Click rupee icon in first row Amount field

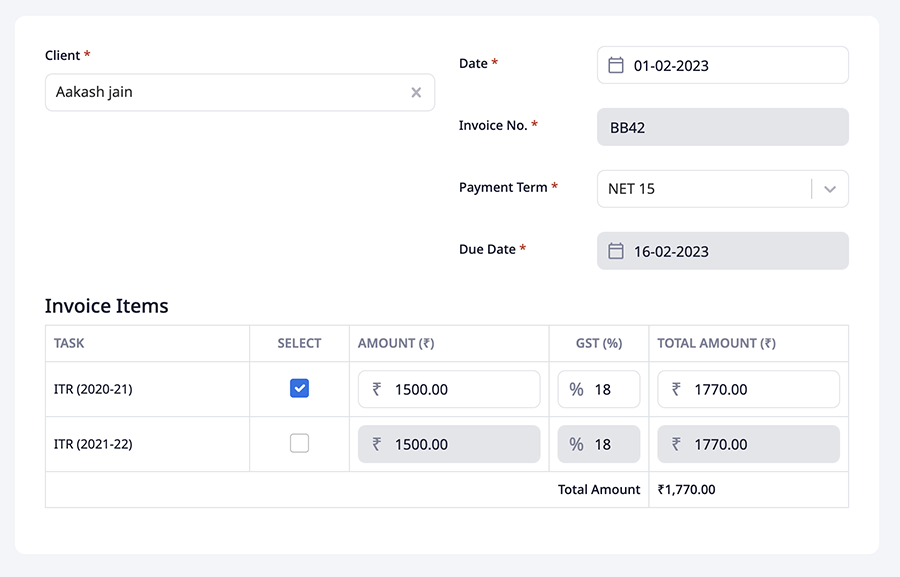click(x=377, y=389)
